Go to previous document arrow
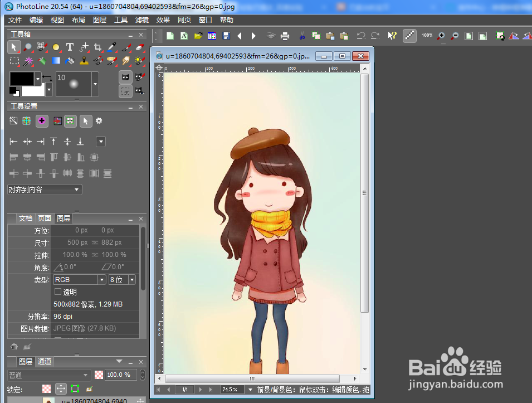The width and height of the screenshot is (532, 403). click(240, 36)
